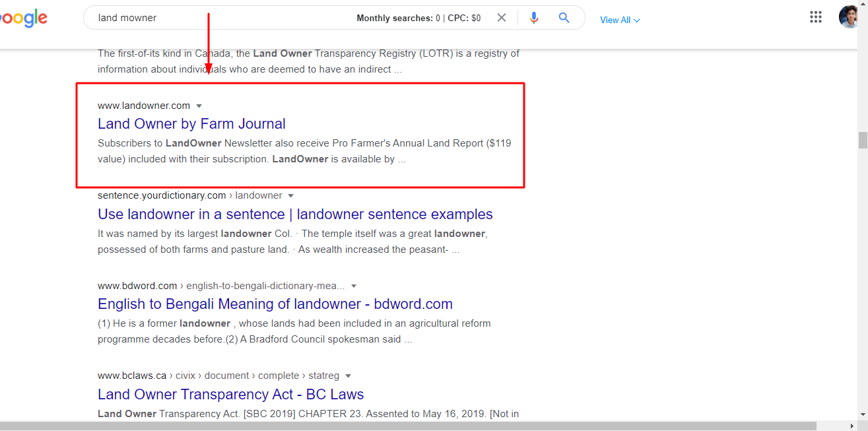Image resolution: width=868 pixels, height=431 pixels.
Task: Open options arrow beside sentence.yourdictionary.com
Action: (x=291, y=196)
